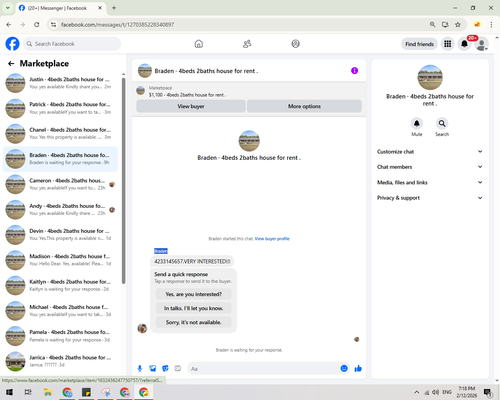Image resolution: width=500 pixels, height=400 pixels.
Task: Open a new browser tab
Action: pyautogui.click(x=114, y=8)
